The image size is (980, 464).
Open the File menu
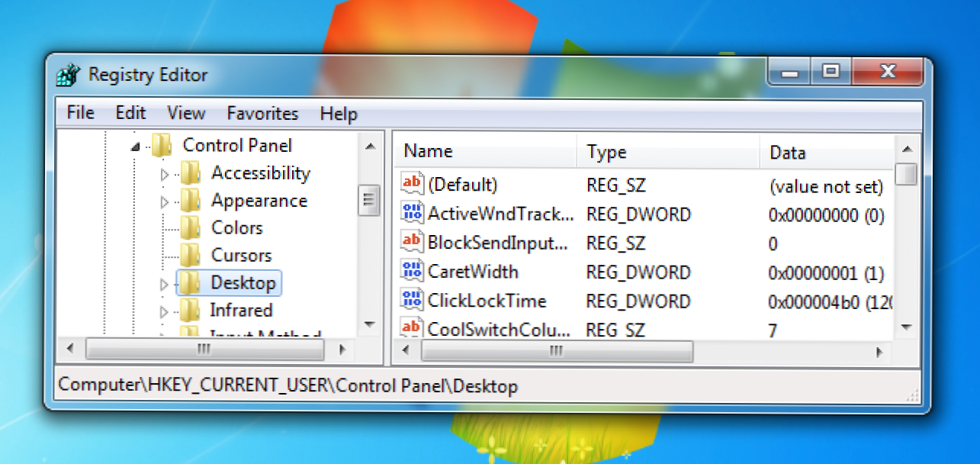(x=80, y=113)
